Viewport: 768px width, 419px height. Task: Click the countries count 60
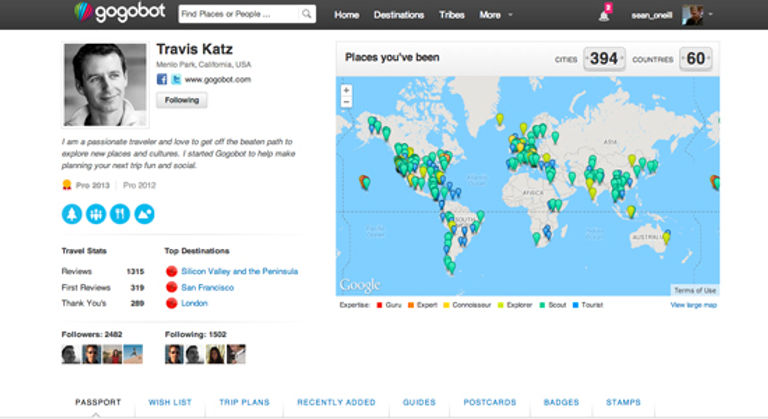coord(696,59)
